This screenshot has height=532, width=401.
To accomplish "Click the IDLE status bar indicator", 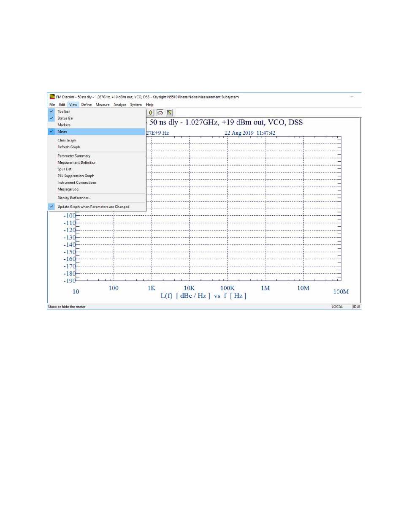I will [x=357, y=307].
